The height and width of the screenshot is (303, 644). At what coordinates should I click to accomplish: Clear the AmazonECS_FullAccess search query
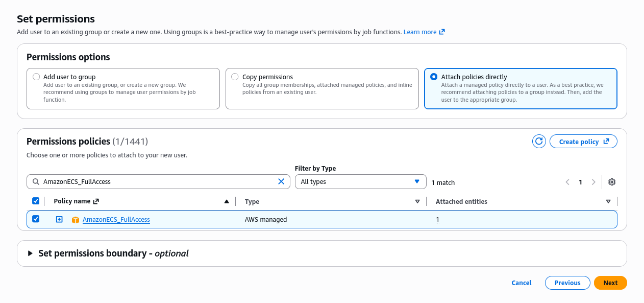coord(281,181)
